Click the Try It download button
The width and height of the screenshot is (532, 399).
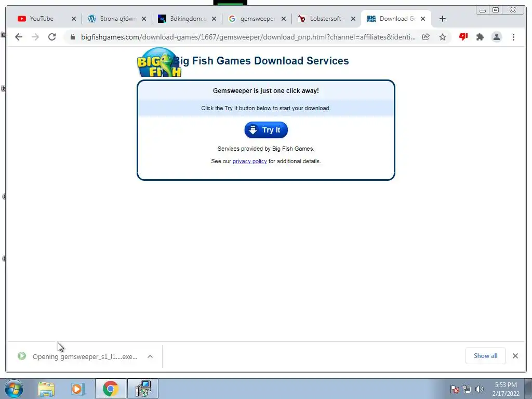(x=266, y=130)
